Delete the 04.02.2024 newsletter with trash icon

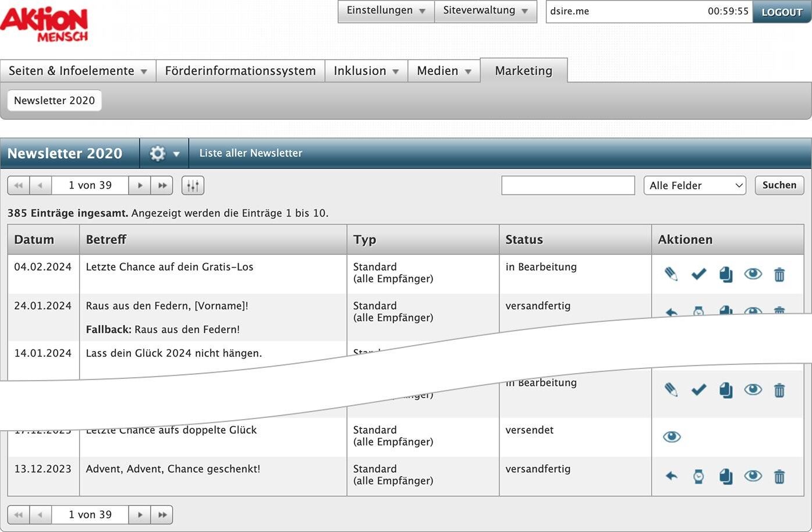779,274
